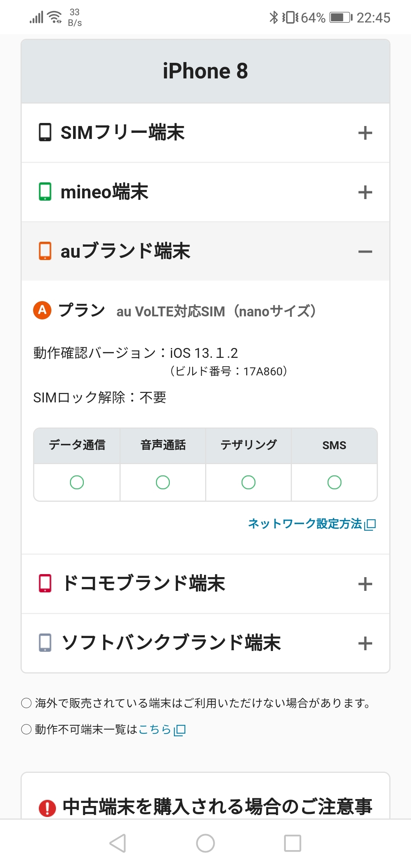Tap the データ通信 table header
Screen dimensions: 411x868
[77, 445]
